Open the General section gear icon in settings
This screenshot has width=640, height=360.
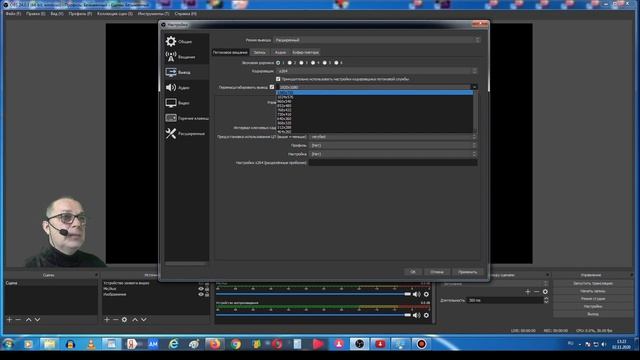(171, 41)
